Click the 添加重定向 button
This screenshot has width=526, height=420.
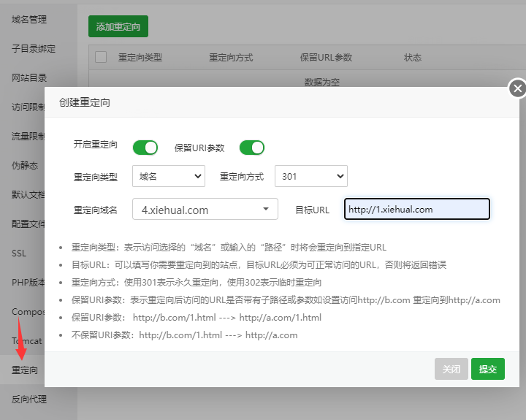[118, 26]
